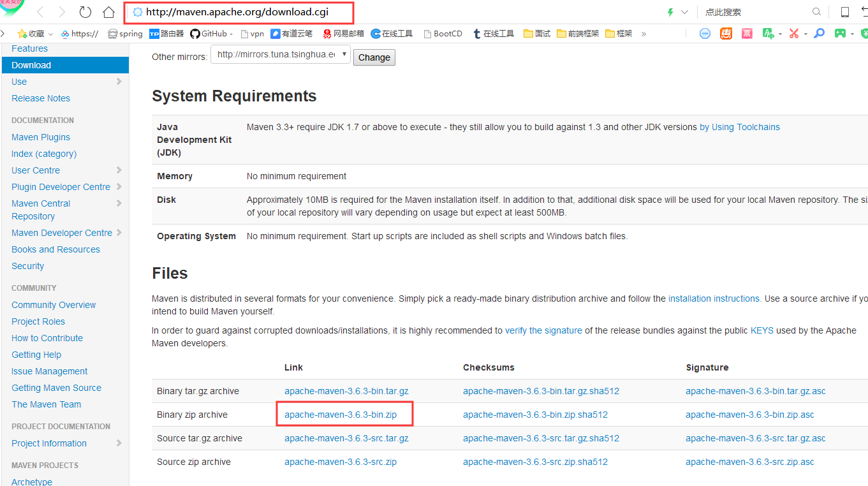The width and height of the screenshot is (868, 486).
Task: Open the 在线工具 bookmark with the t icon
Action: point(493,34)
